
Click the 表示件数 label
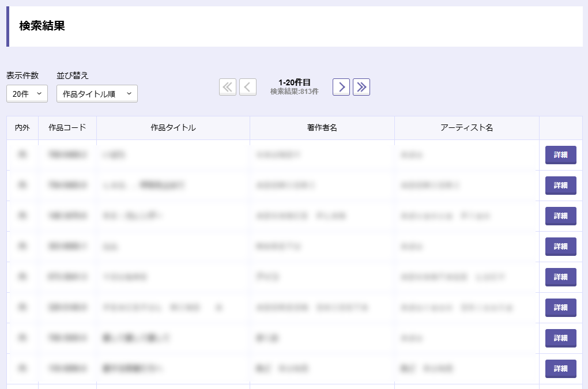coord(22,75)
